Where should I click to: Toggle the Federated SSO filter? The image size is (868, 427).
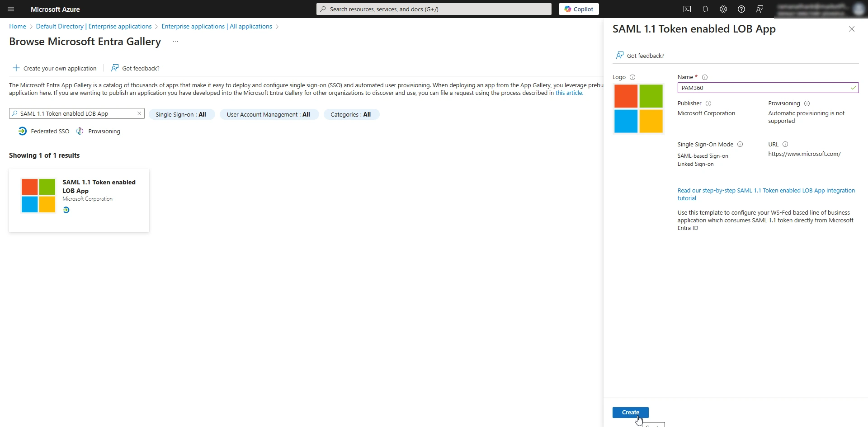44,131
